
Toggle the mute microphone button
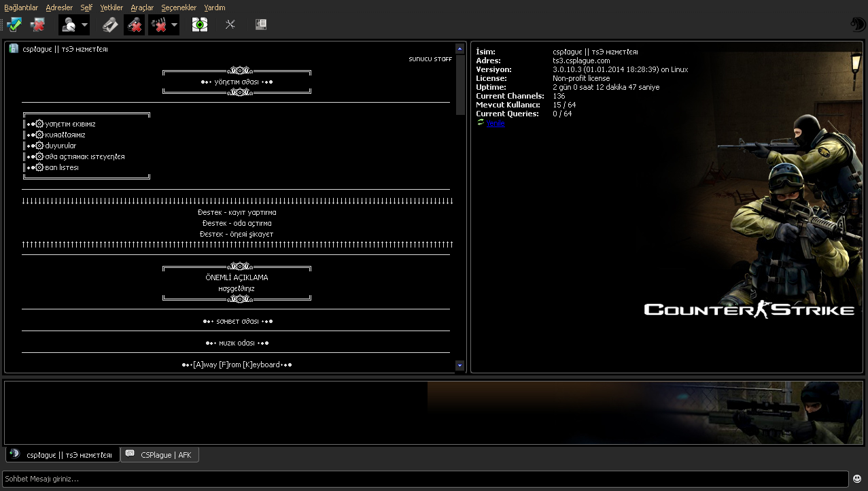tap(134, 25)
